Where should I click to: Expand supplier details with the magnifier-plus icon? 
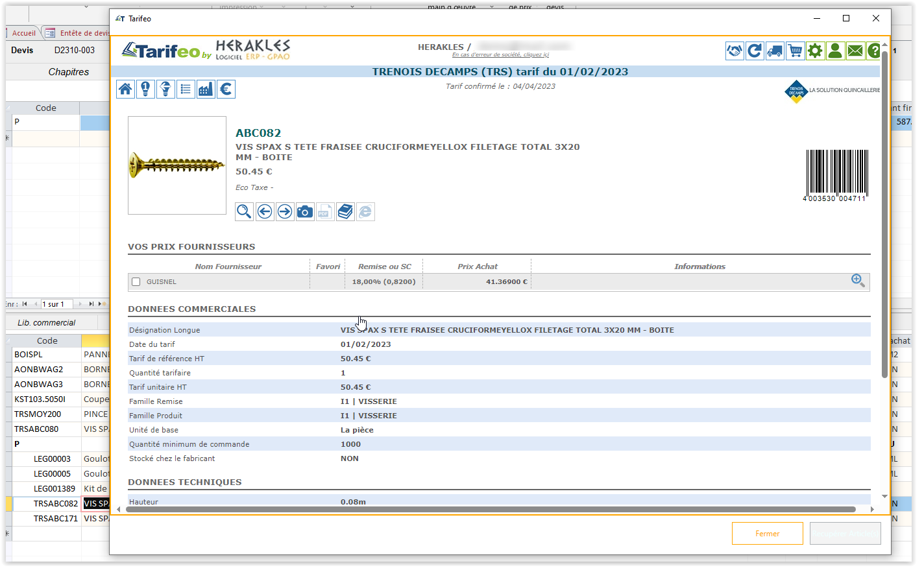[x=858, y=280]
